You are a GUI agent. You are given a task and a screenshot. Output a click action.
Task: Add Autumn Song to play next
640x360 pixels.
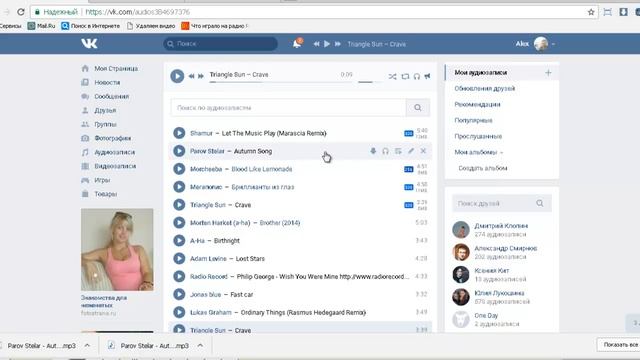(398, 151)
